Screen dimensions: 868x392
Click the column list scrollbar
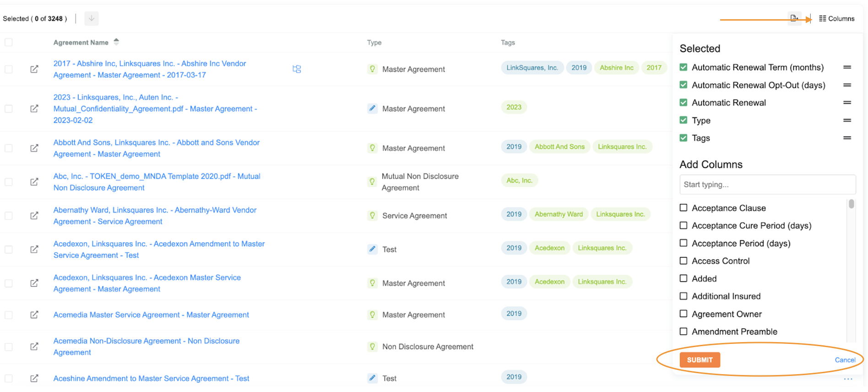[851, 204]
